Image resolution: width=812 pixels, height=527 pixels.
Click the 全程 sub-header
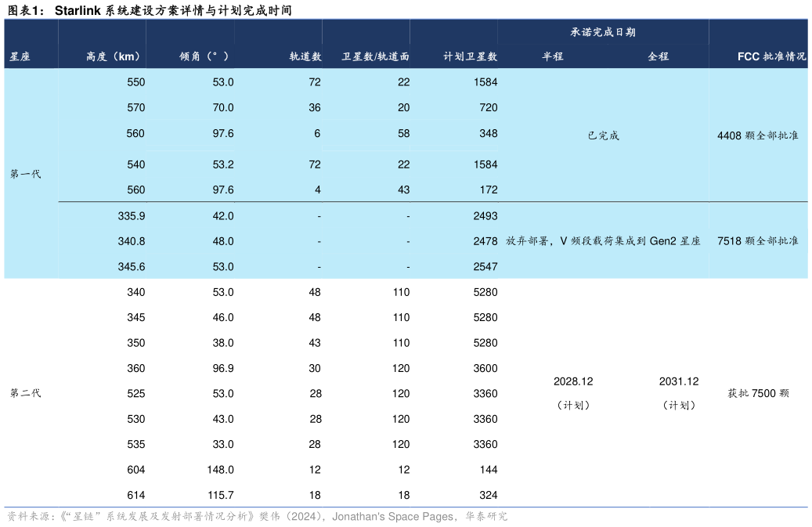pos(656,56)
